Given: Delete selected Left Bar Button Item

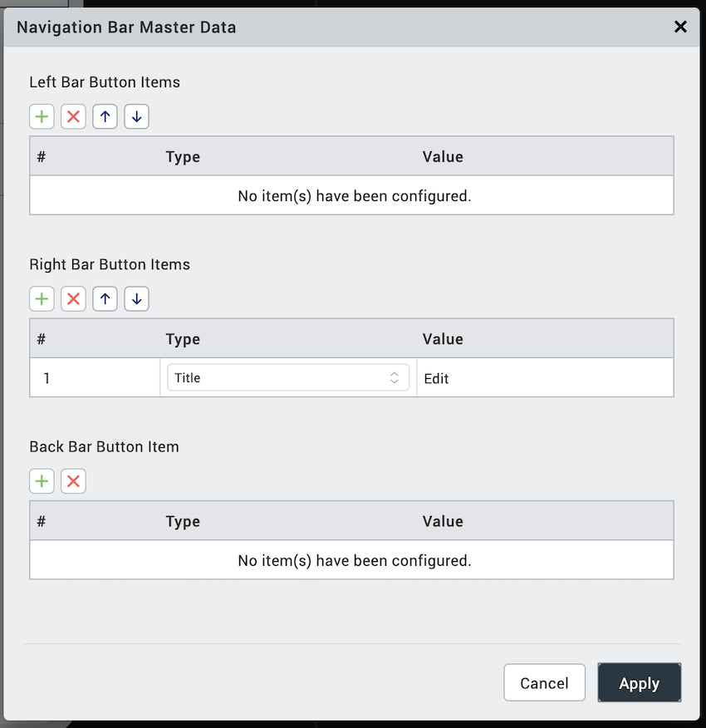Looking at the screenshot, I should click(x=73, y=116).
